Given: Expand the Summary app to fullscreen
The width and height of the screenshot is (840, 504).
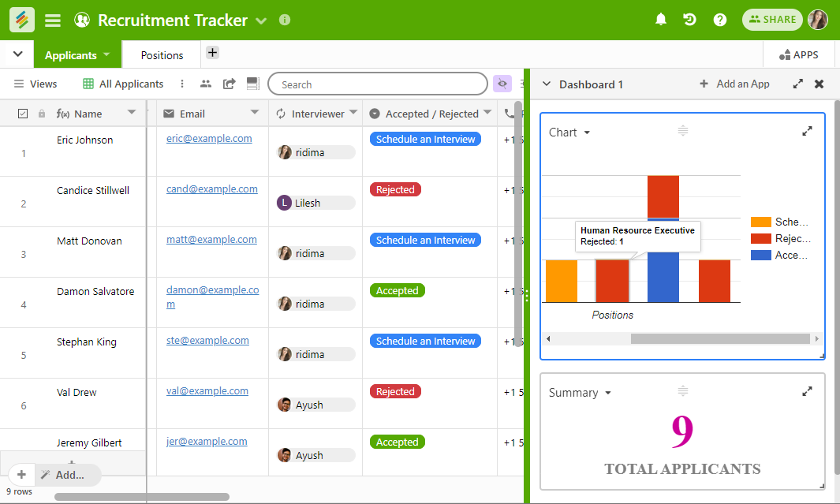Looking at the screenshot, I should [x=808, y=391].
